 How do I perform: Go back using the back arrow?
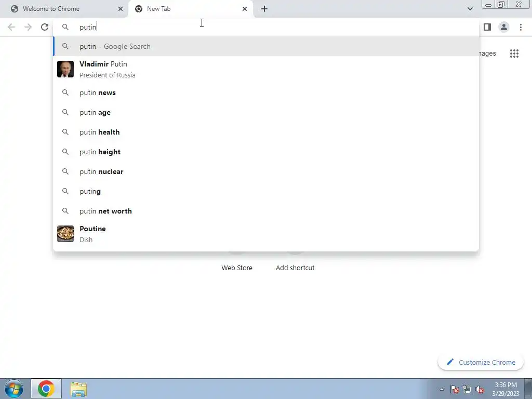pos(11,27)
